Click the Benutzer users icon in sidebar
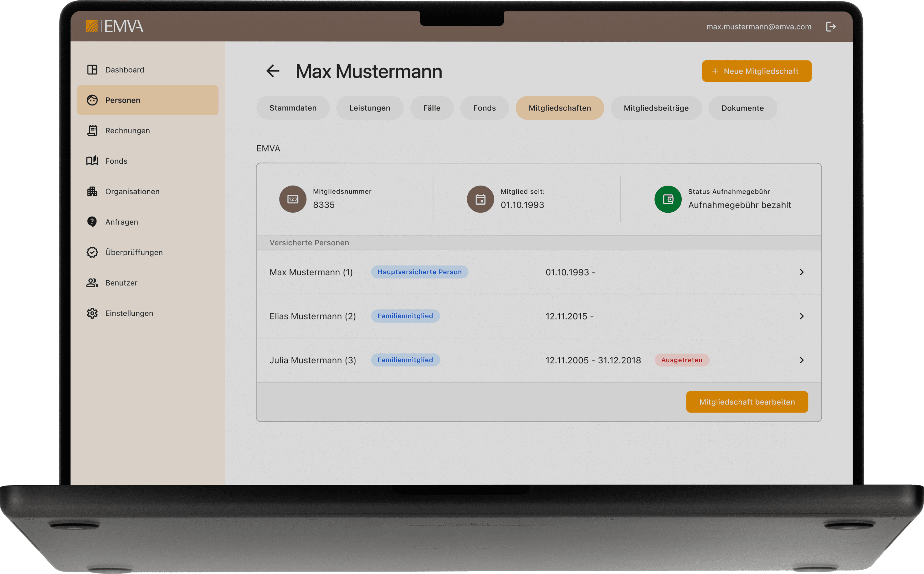The height and width of the screenshot is (574, 924). [92, 283]
